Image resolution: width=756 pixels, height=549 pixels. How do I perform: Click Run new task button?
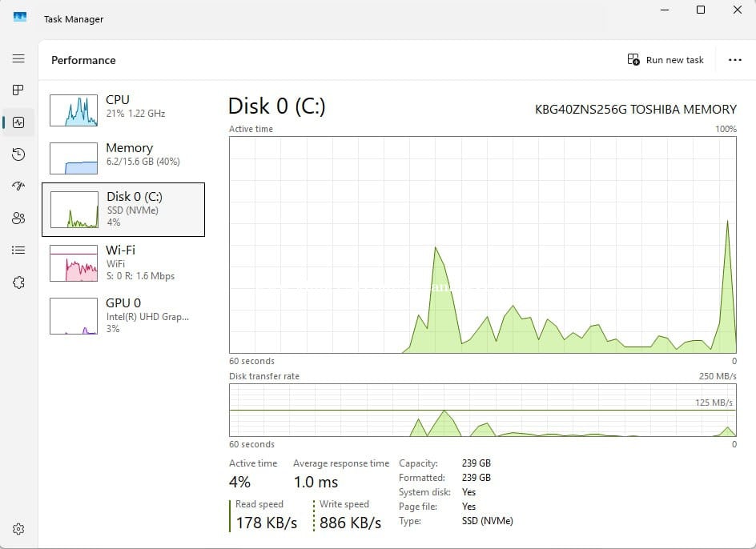pyautogui.click(x=666, y=60)
